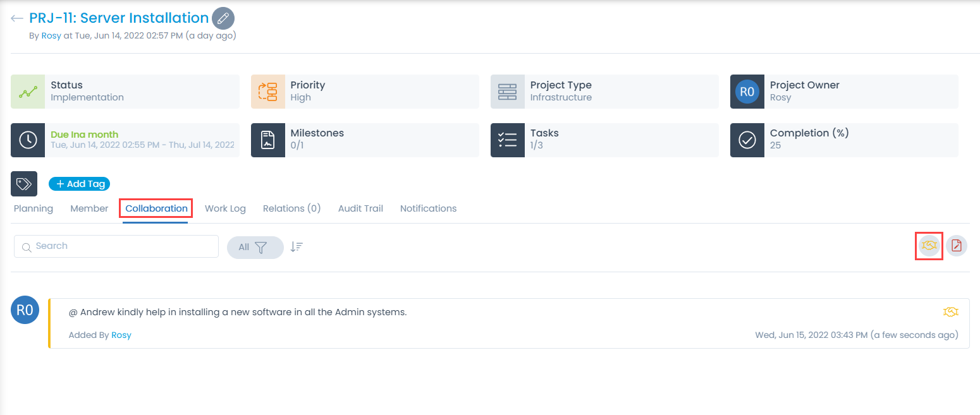Image resolution: width=980 pixels, height=415 pixels.
Task: Change the Priority High field
Action: coord(365,92)
